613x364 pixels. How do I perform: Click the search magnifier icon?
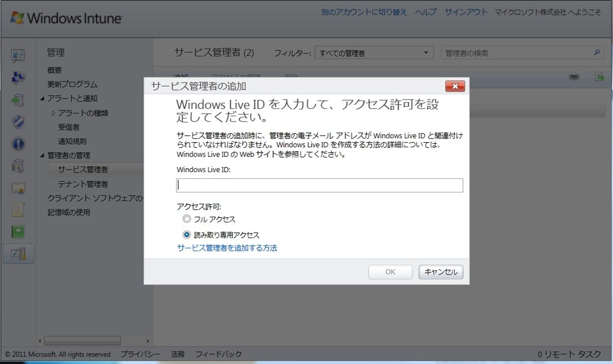pyautogui.click(x=597, y=52)
